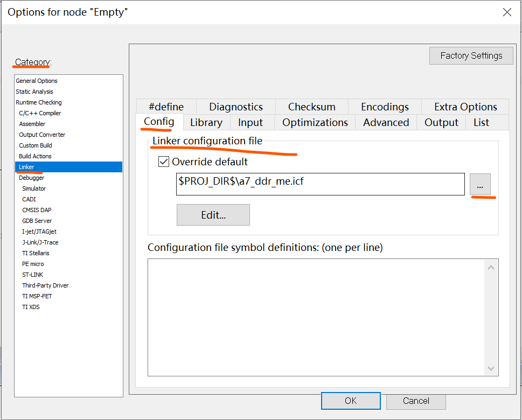Screen dimensions: 522x420
Task: Toggle the Override default checkbox
Action: (x=164, y=162)
